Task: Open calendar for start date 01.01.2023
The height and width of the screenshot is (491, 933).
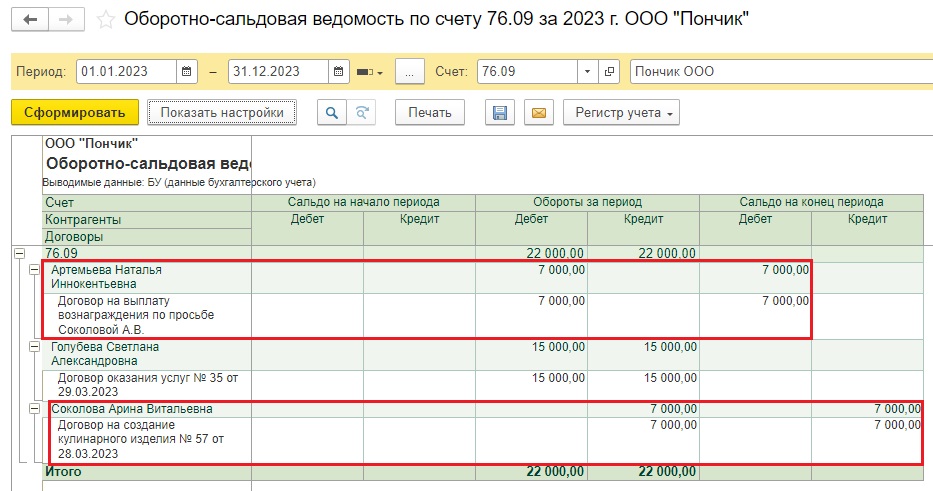Action: click(186, 71)
